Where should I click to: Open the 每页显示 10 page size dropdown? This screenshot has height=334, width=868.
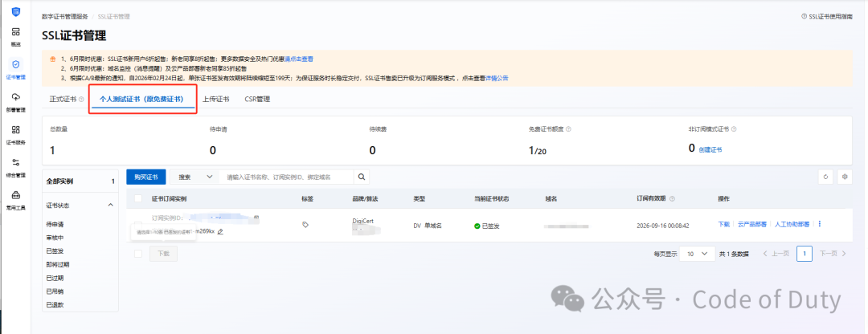(697, 254)
